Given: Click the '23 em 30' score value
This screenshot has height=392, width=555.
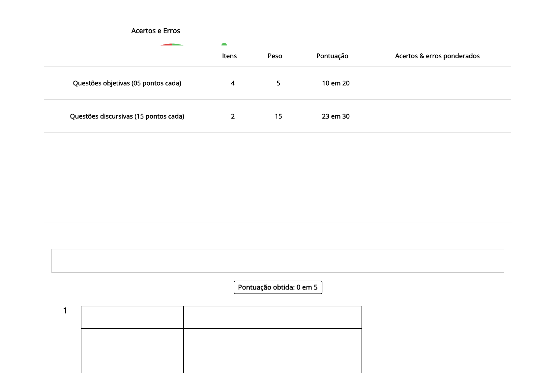Looking at the screenshot, I should [336, 116].
